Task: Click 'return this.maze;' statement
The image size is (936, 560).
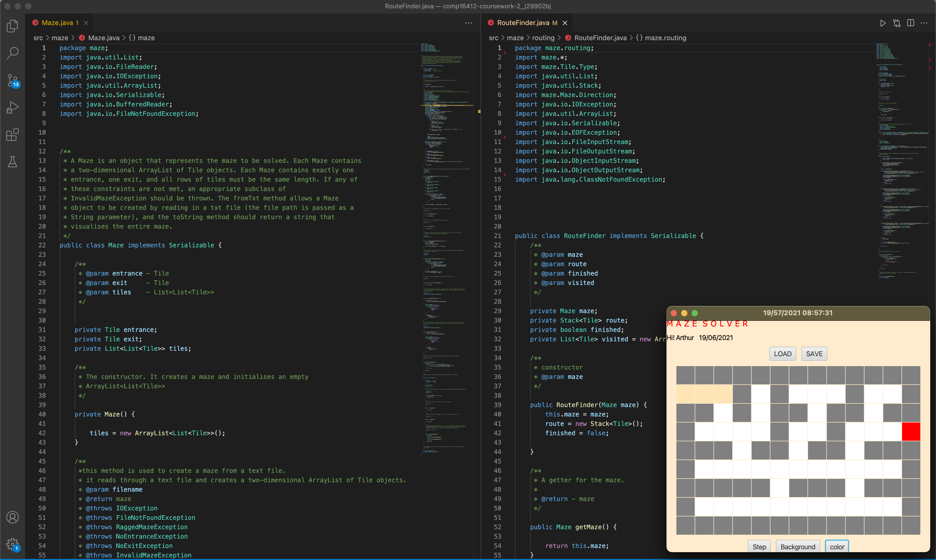Action: tap(577, 546)
